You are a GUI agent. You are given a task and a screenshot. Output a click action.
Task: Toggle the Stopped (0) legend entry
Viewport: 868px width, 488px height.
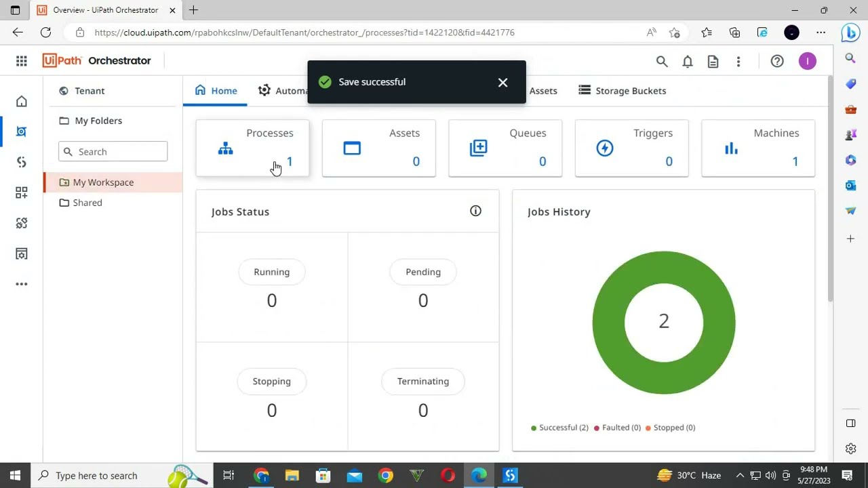670,428
